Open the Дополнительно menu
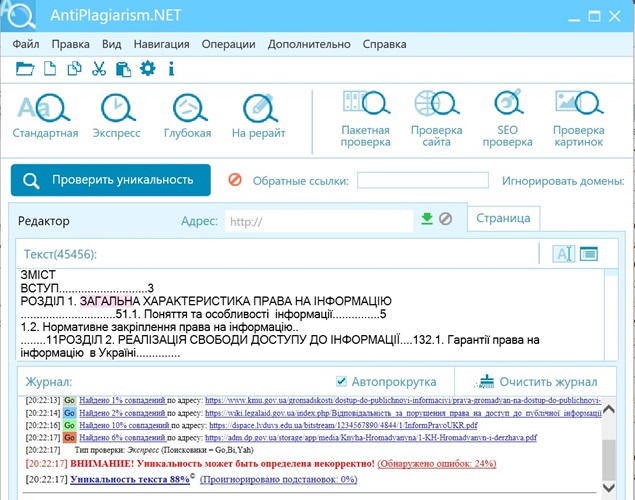Viewport: 635px width, 500px height. click(309, 44)
